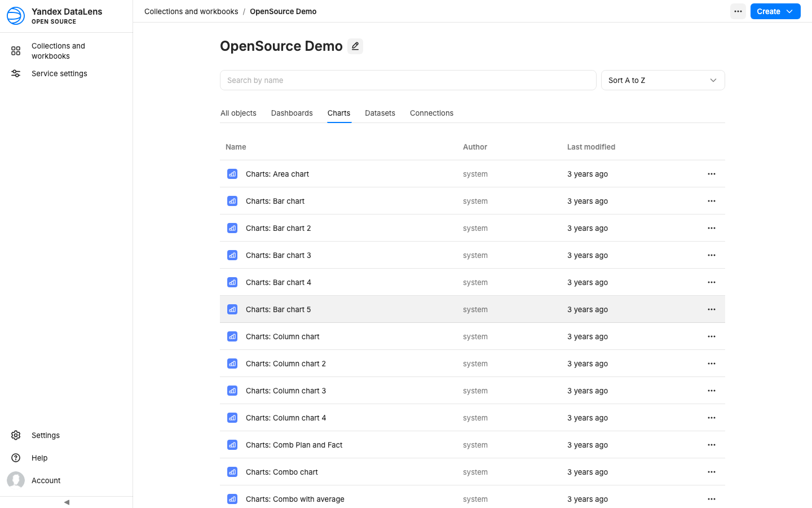Image resolution: width=812 pixels, height=508 pixels.
Task: Open the actions menu for Charts: Bar chart 4
Action: (712, 282)
